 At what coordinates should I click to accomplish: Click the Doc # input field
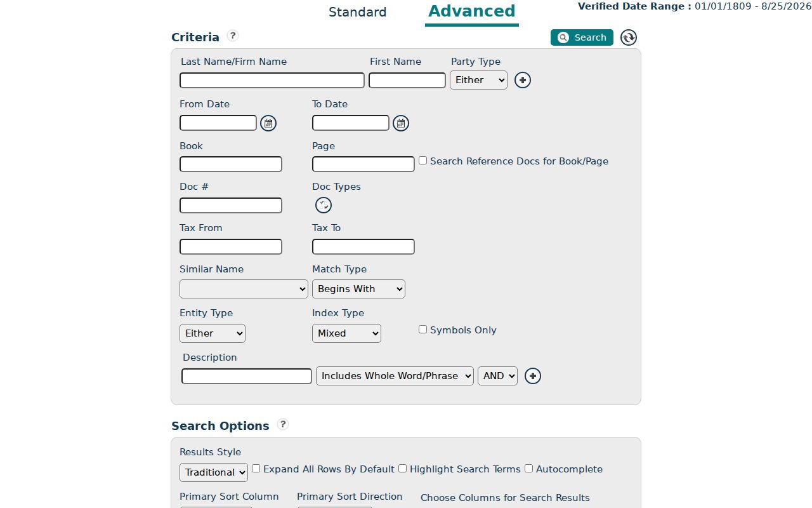click(231, 205)
